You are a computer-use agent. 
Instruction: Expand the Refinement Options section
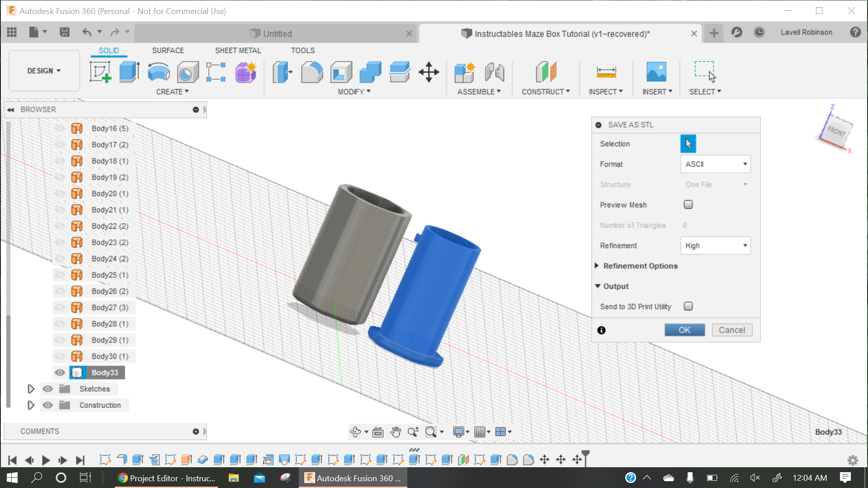[x=597, y=266]
